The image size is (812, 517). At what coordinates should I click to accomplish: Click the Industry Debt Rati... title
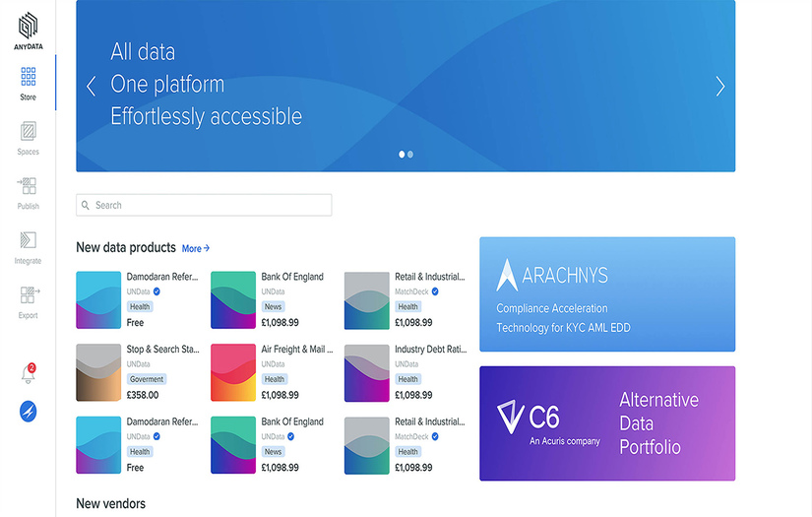coord(430,350)
